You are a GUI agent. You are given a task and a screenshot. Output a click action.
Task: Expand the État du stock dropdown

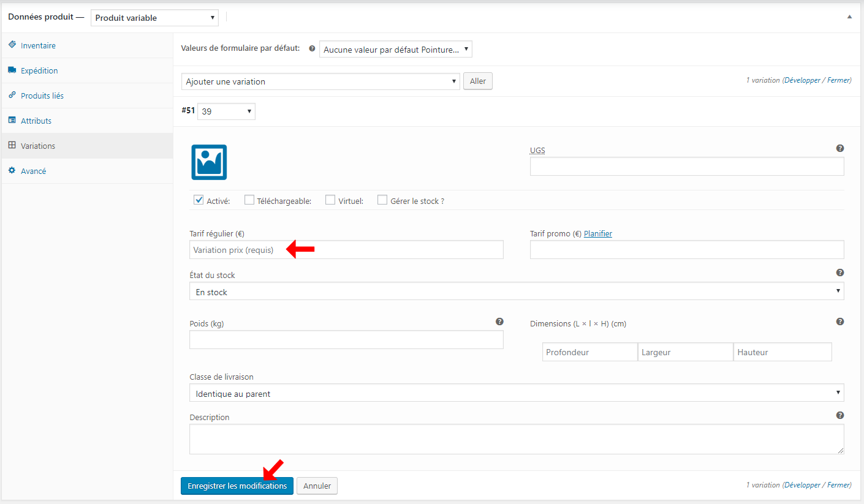point(517,291)
